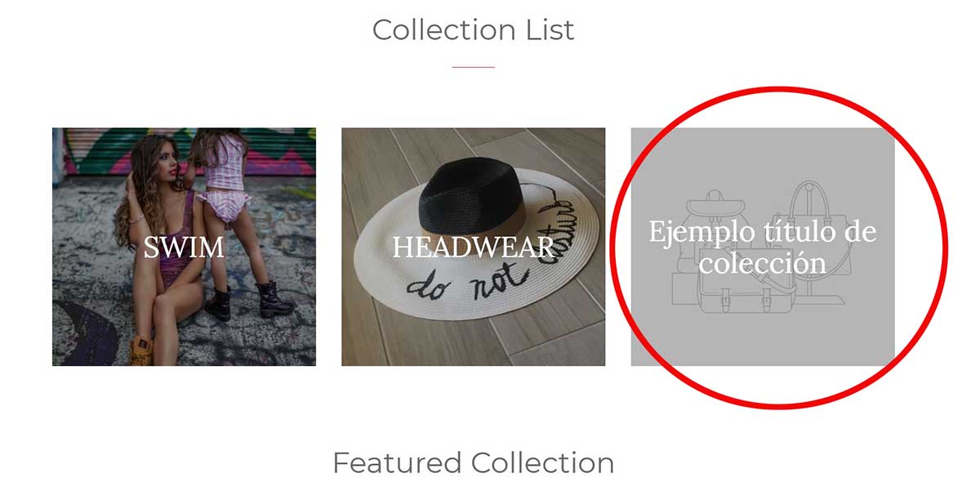The width and height of the screenshot is (980, 491).
Task: Open the Ejemplo título de colección tile
Action: click(x=763, y=247)
